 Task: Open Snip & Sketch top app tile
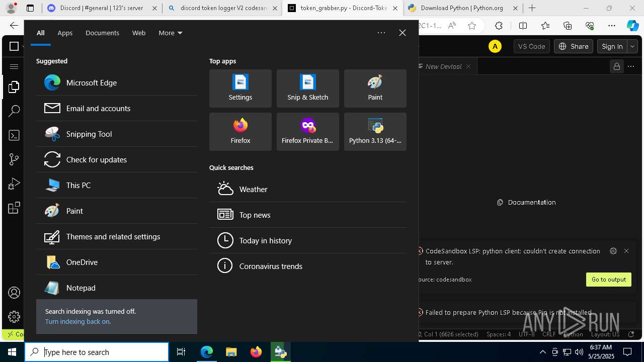pos(308,88)
